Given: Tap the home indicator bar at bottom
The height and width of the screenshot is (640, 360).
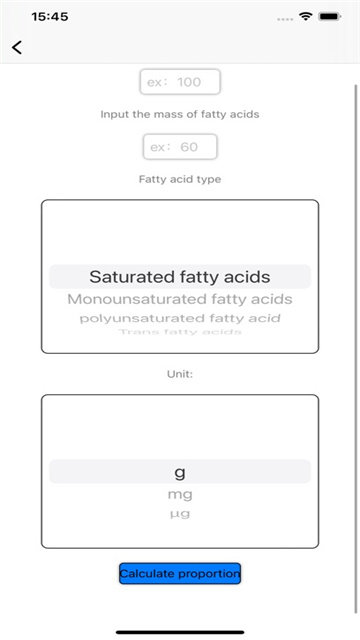Looking at the screenshot, I should coord(180,632).
